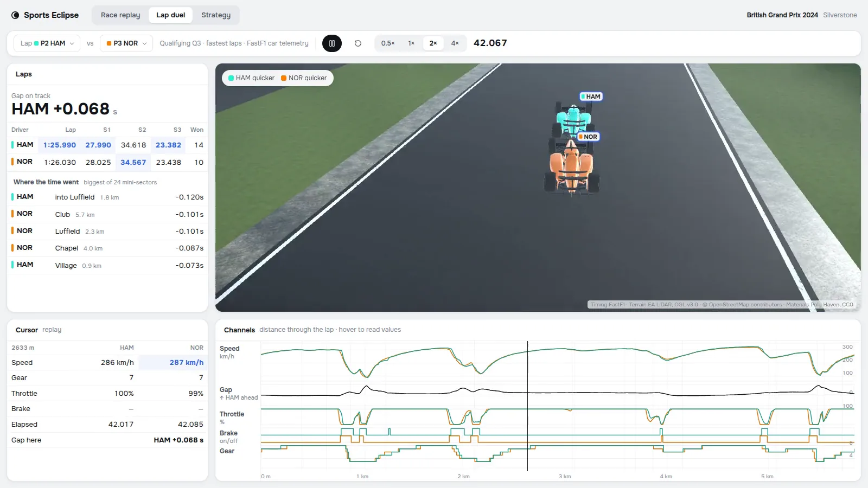Select the 2× playback speed
The height and width of the screenshot is (488, 868).
[x=433, y=43]
